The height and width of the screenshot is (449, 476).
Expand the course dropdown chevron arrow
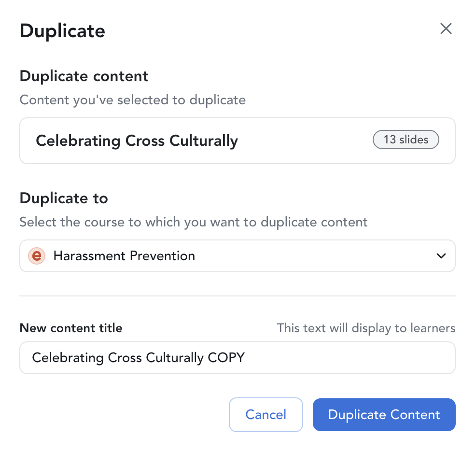tap(441, 256)
